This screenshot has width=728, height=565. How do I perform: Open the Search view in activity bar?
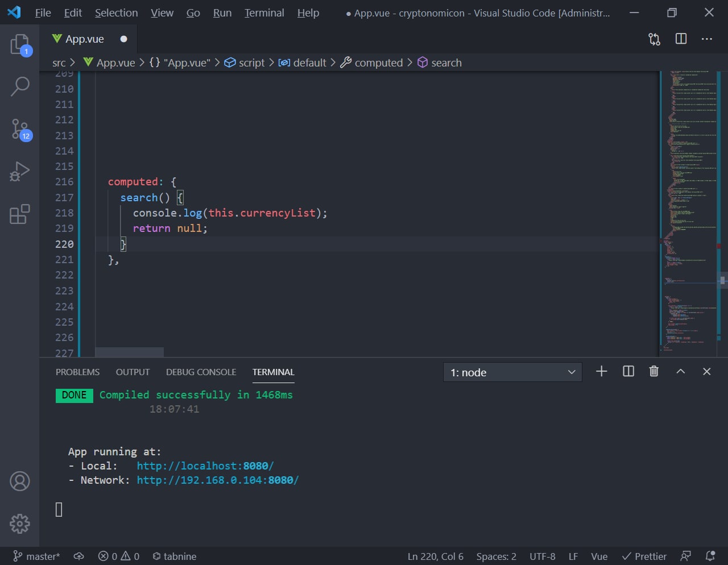click(x=20, y=86)
